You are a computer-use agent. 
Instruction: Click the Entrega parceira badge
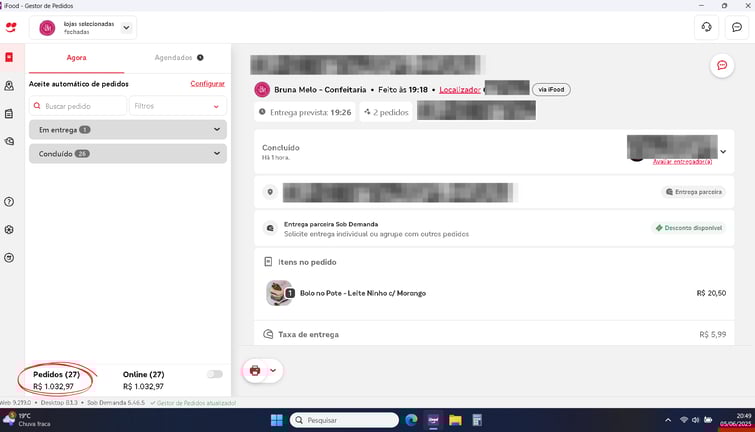pyautogui.click(x=693, y=192)
